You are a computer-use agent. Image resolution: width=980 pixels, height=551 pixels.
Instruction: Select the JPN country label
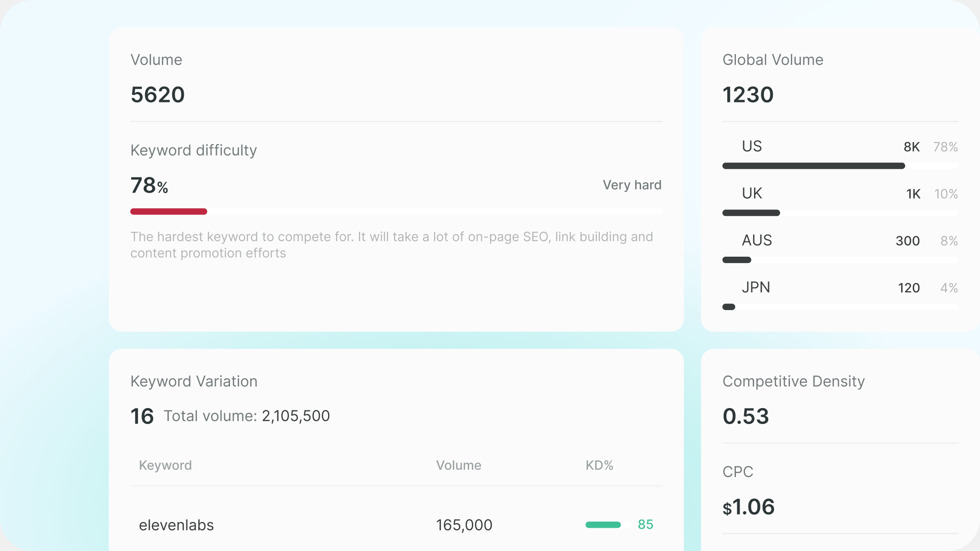[x=756, y=287]
